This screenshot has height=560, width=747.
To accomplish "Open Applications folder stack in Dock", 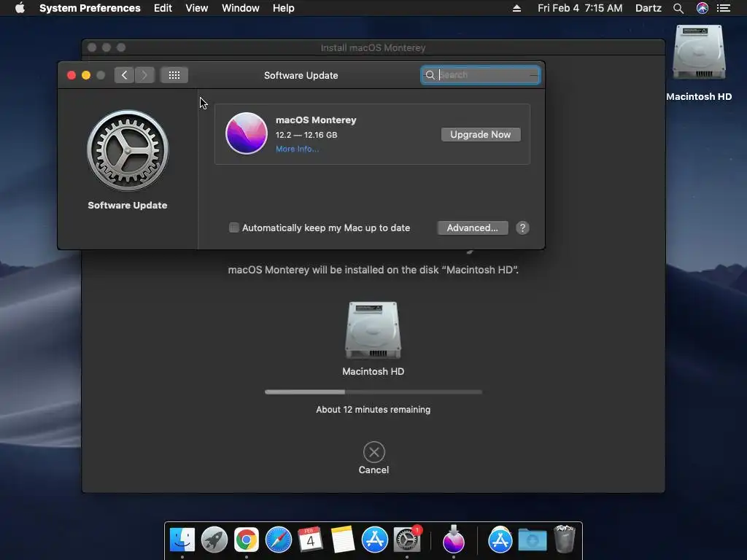I will [500, 540].
